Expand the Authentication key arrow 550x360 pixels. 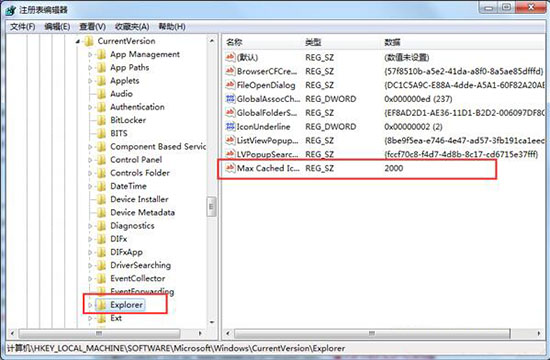(90, 107)
